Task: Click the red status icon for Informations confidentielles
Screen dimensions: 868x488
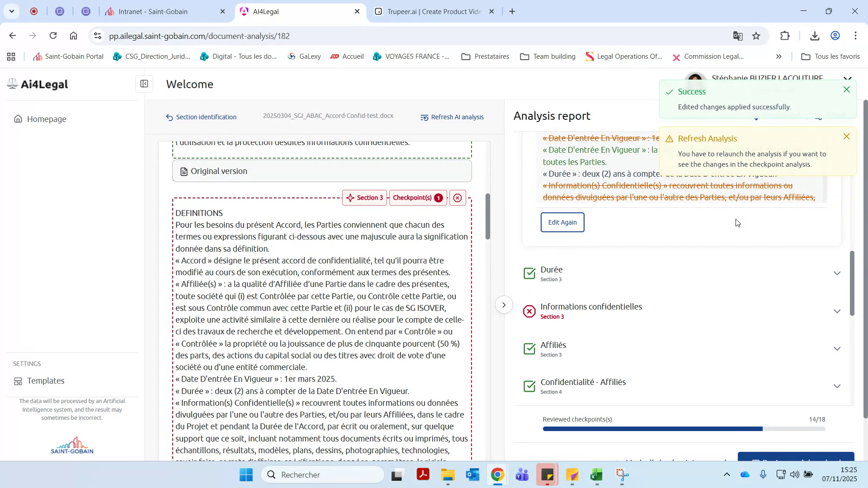Action: (x=529, y=311)
